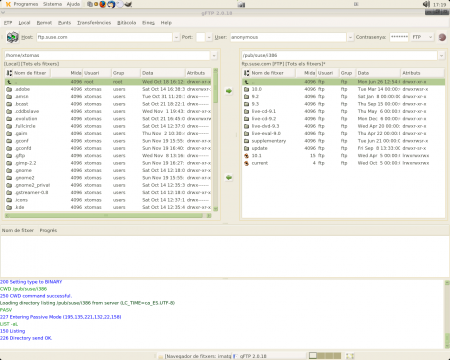Image resolution: width=450 pixels, height=360 pixels.
Task: Launch Firefox from the top panel
Action: tap(103, 4)
